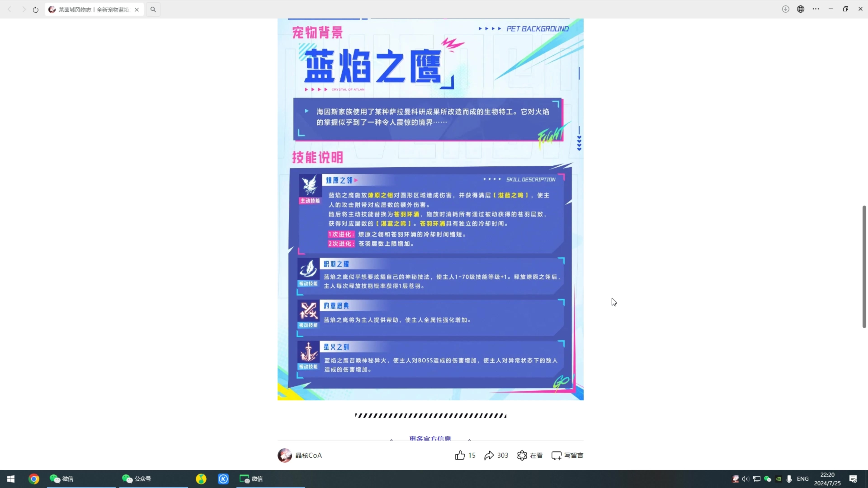
Task: Share the article via arrow icon
Action: tap(489, 455)
